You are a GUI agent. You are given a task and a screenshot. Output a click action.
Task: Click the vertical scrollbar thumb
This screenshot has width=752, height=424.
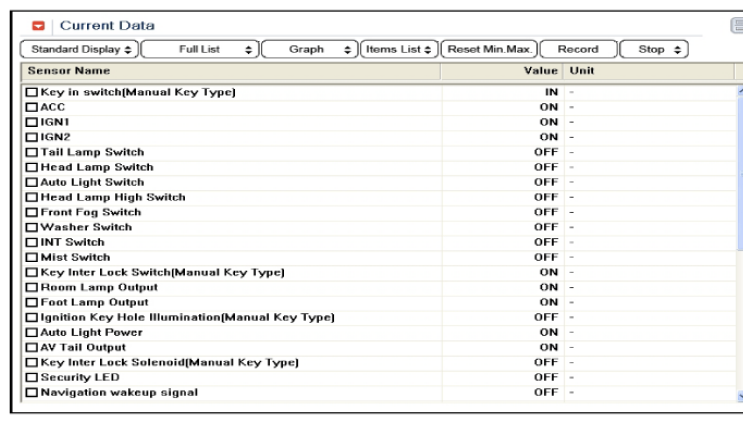click(x=740, y=173)
